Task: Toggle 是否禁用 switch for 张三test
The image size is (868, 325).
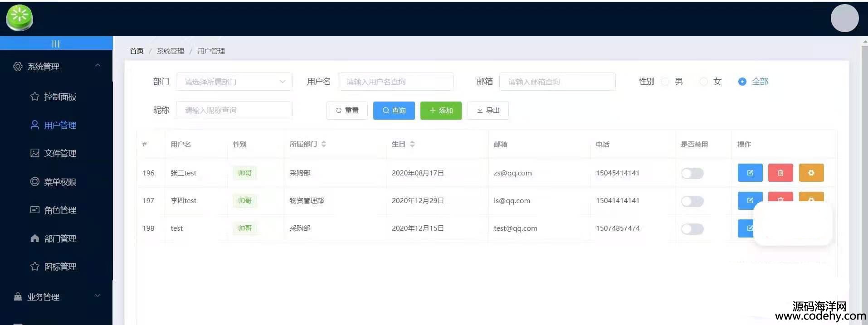Action: click(692, 173)
